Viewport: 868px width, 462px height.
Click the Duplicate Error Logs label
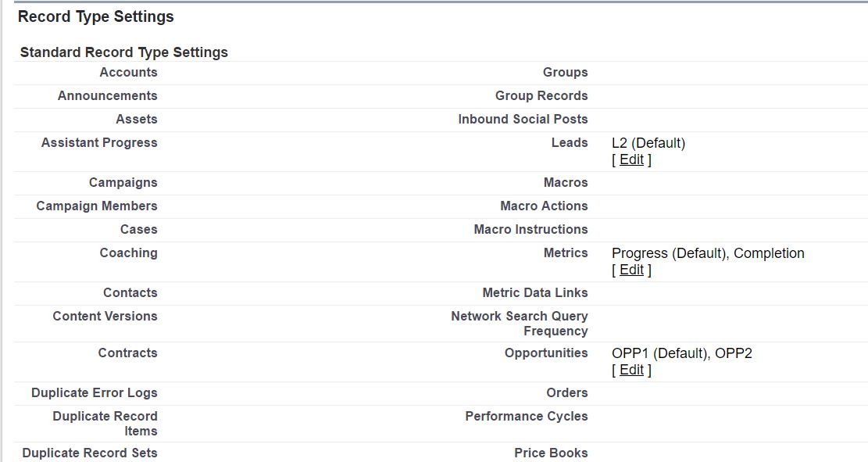point(94,393)
